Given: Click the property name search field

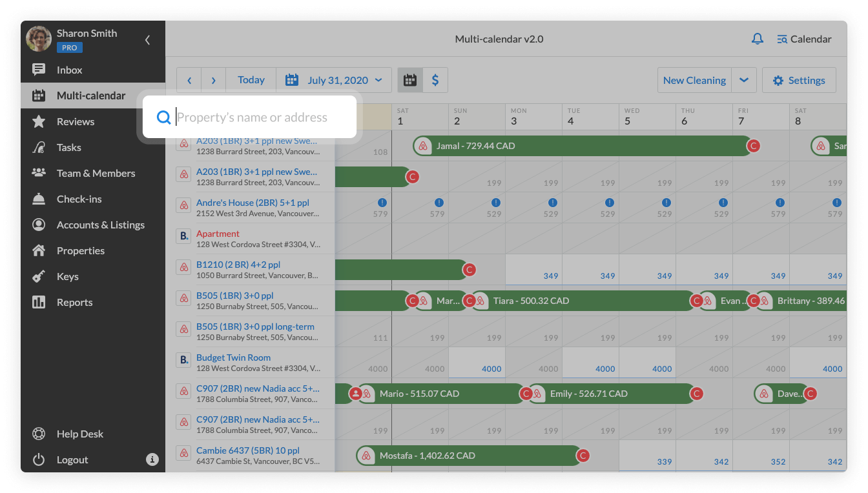Looking at the screenshot, I should point(258,117).
